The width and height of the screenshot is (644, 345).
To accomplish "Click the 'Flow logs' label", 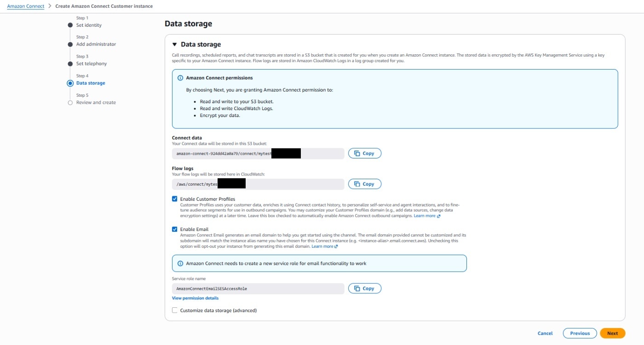I will (x=183, y=169).
